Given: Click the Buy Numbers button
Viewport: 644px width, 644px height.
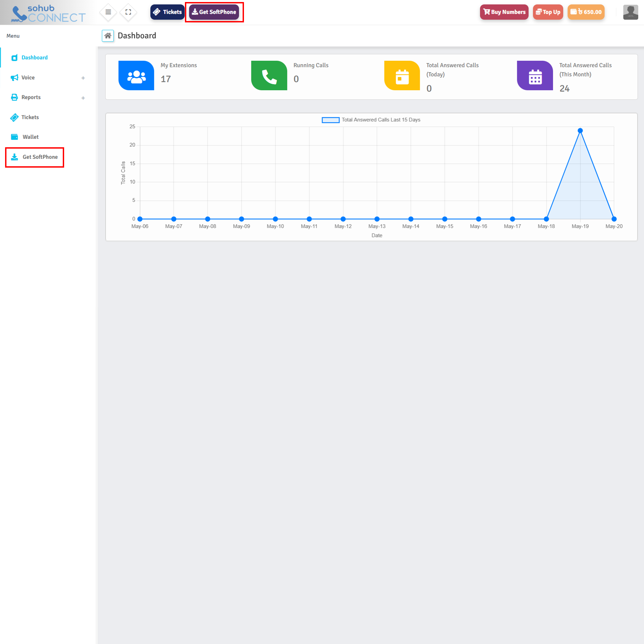Looking at the screenshot, I should coord(504,12).
